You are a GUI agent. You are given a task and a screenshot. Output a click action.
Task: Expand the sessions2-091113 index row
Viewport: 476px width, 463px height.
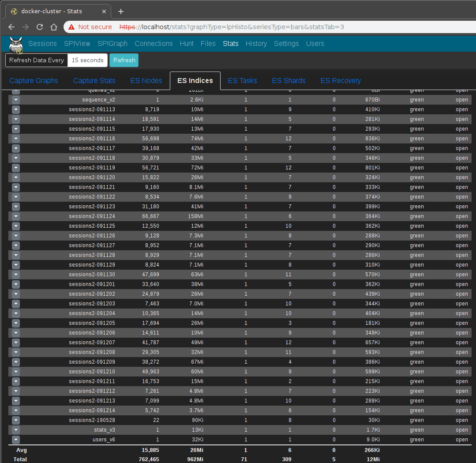[x=15, y=109]
